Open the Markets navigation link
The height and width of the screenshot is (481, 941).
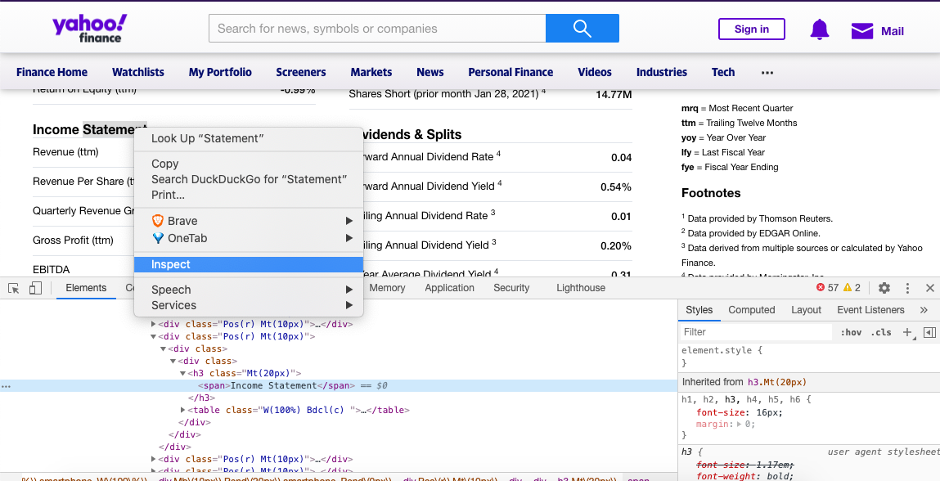[x=371, y=72]
